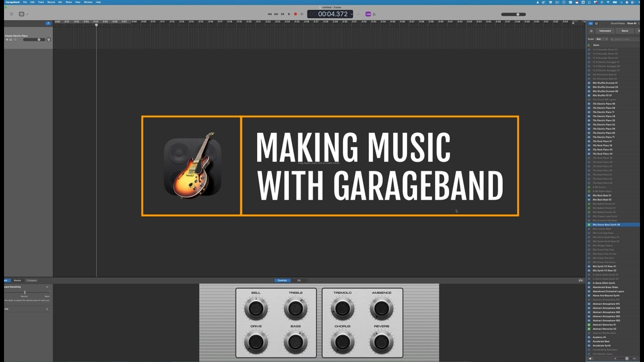Select the highlighted 80s Dance Bass Synth loop

click(613, 225)
